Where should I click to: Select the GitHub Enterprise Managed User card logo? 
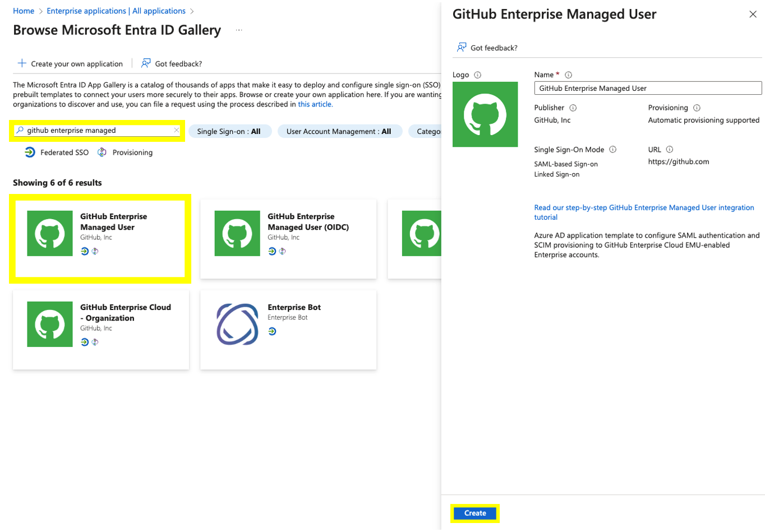pos(50,233)
